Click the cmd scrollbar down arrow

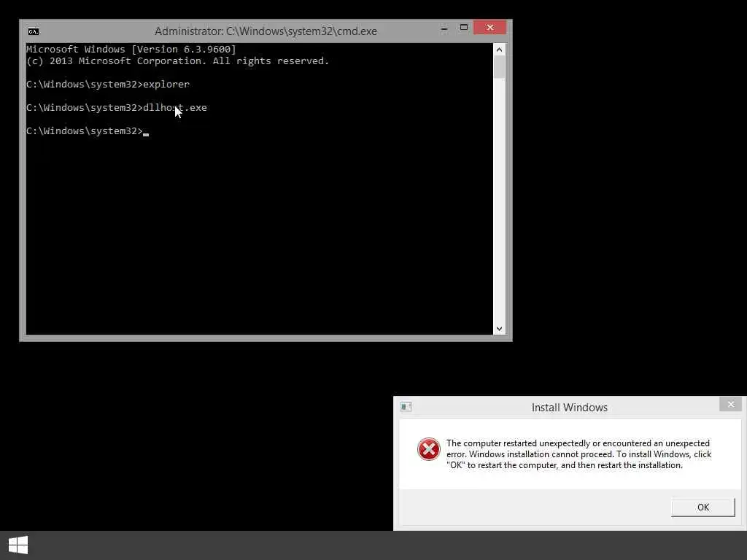tap(499, 329)
